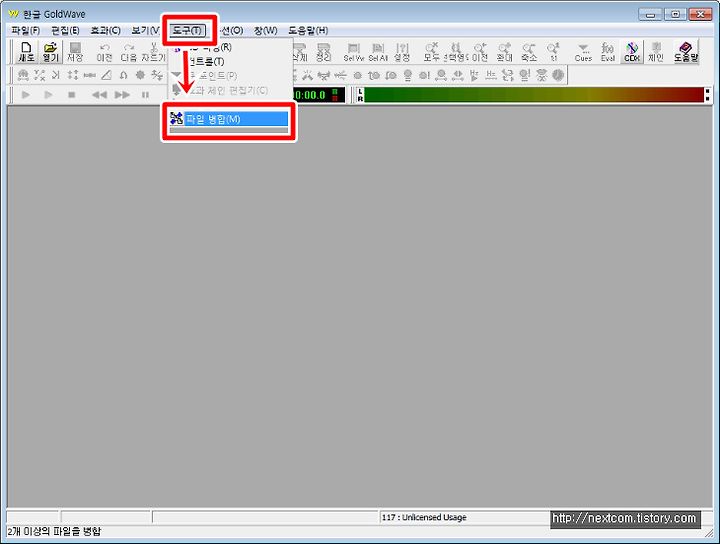The height and width of the screenshot is (544, 720).
Task: Click the second play button
Action: (x=48, y=95)
